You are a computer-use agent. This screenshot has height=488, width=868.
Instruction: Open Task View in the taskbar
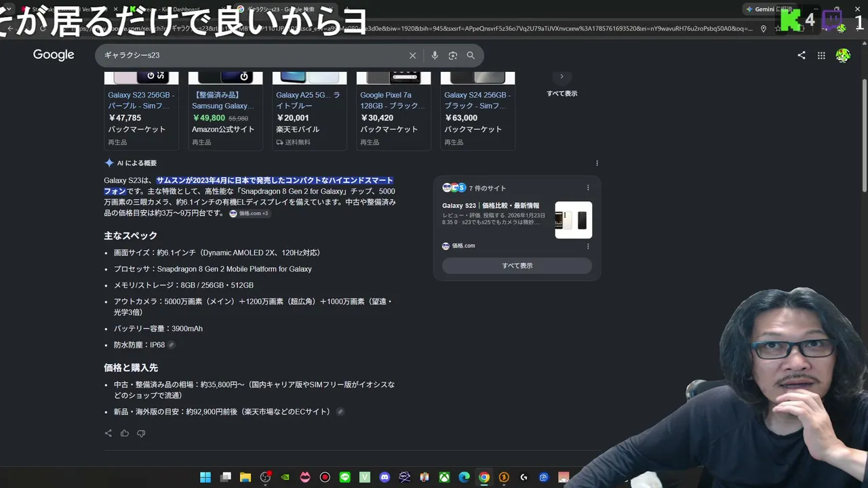226,477
